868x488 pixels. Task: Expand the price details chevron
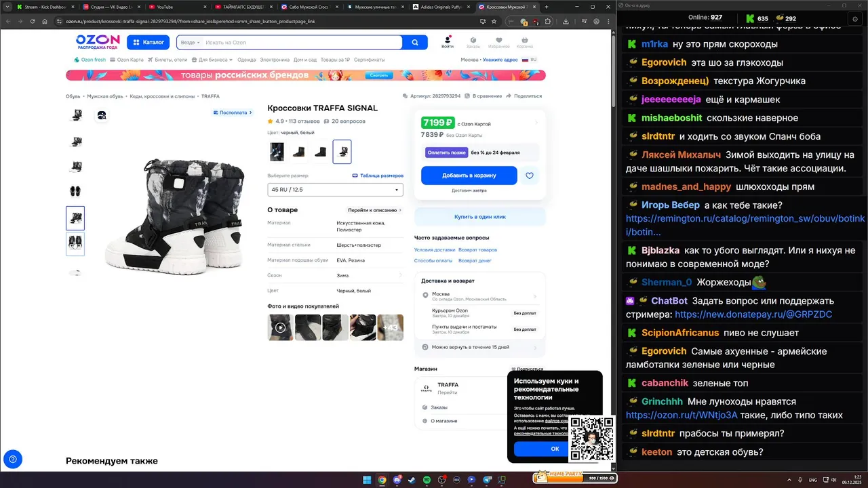(x=536, y=123)
